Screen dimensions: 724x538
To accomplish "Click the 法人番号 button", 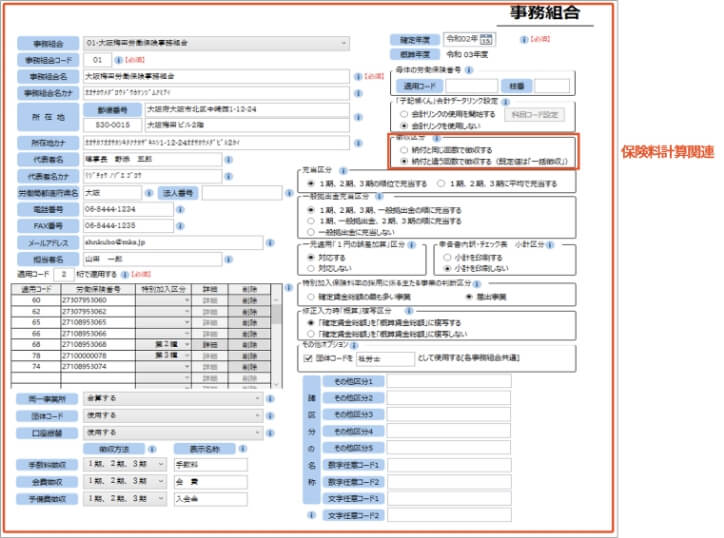I will [178, 193].
